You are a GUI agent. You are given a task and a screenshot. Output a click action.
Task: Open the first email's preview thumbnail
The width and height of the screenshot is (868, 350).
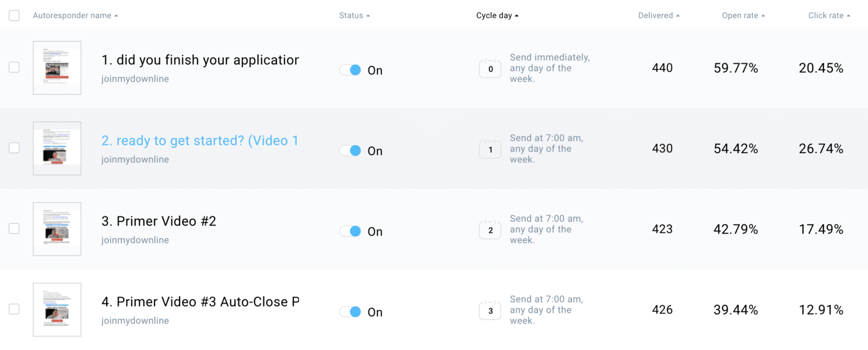pyautogui.click(x=57, y=68)
